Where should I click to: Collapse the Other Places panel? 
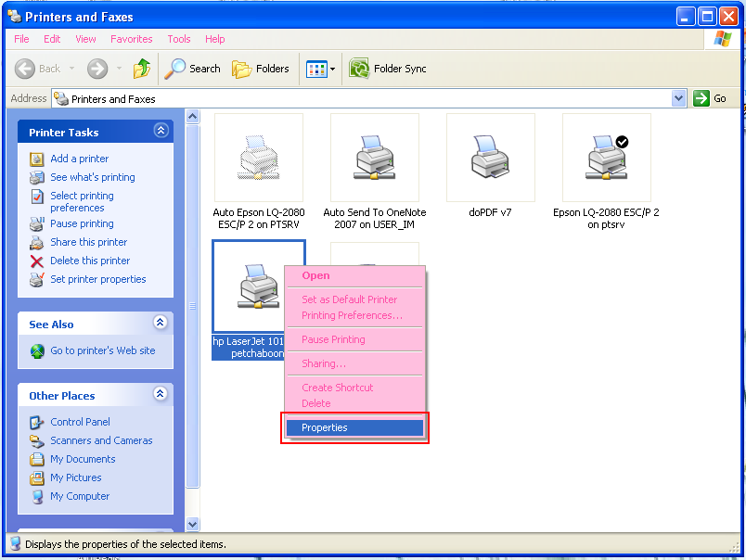[161, 395]
